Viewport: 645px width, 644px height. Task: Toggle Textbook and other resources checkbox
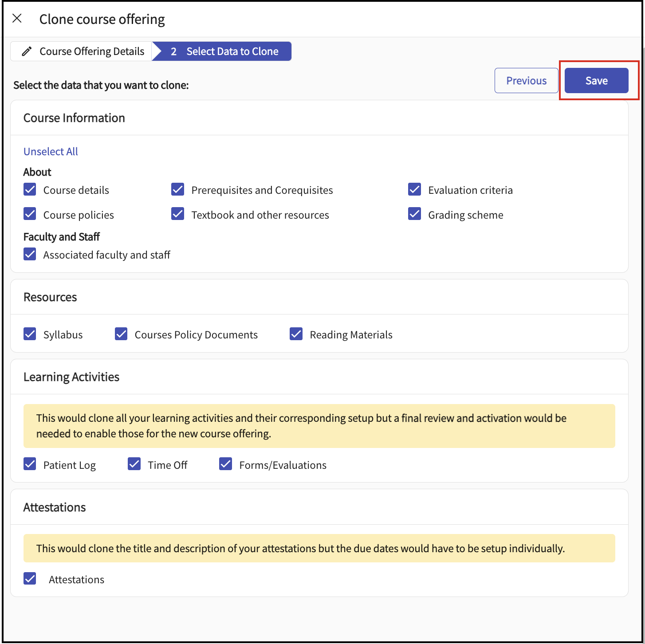178,214
